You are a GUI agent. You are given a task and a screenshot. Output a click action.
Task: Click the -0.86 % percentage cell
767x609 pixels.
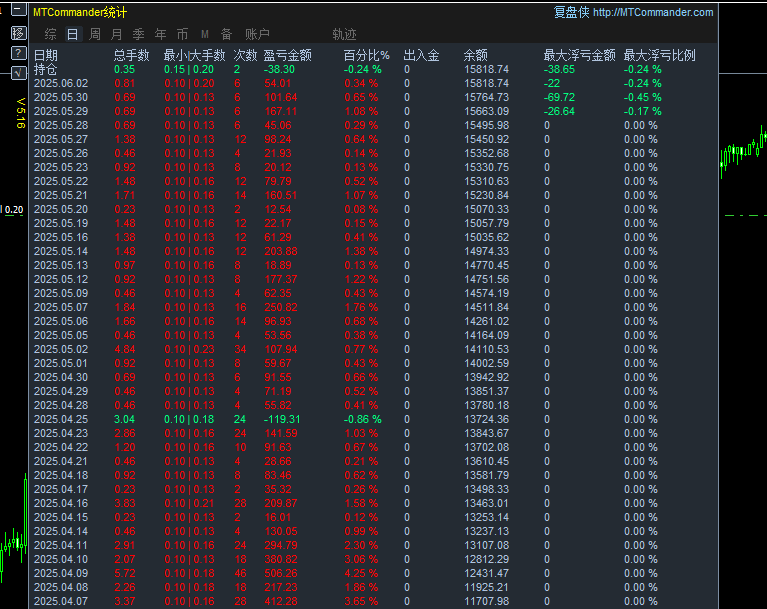pos(362,419)
